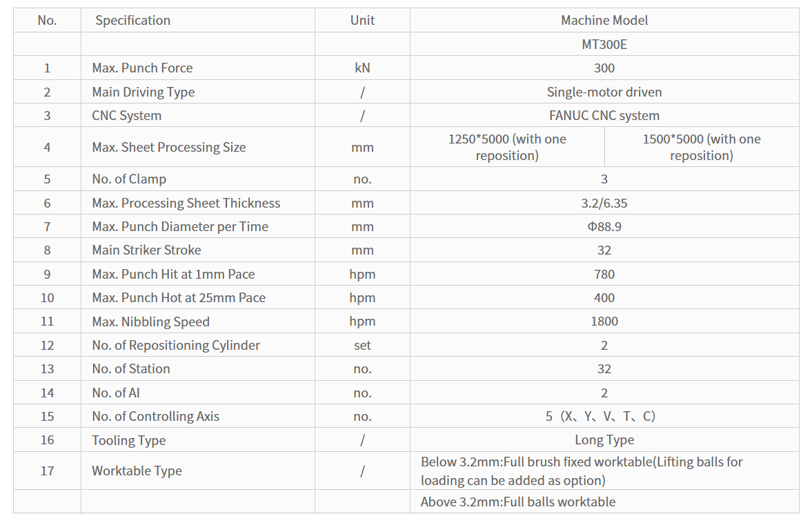Click the MT300E model cell
Viewport: 812px width, 514px height.
pyautogui.click(x=604, y=44)
